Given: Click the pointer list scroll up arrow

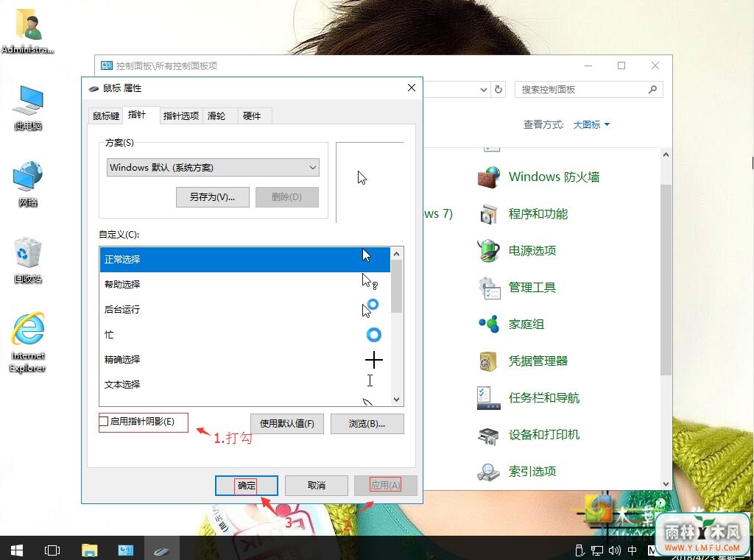Looking at the screenshot, I should (396, 253).
